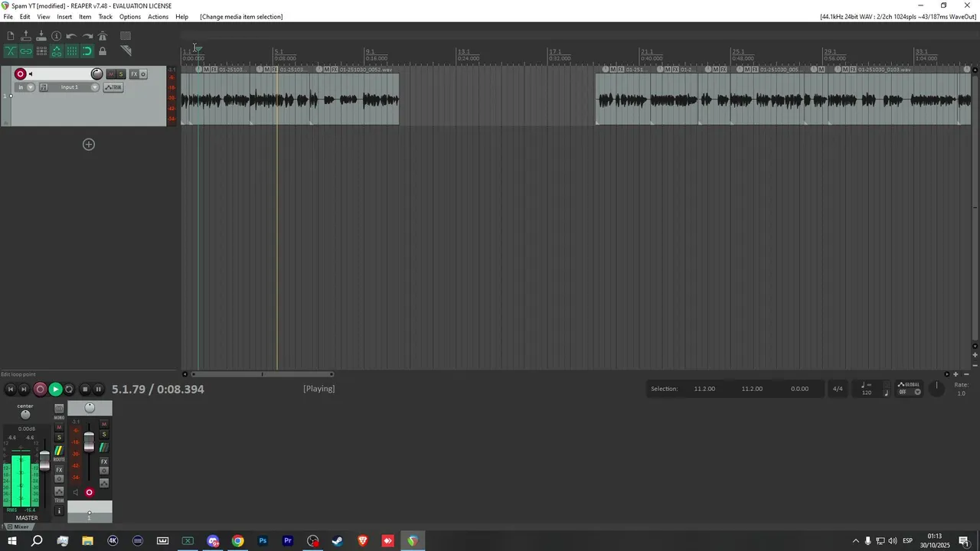980x551 pixels.
Task: Go to project start transport button
Action: [x=11, y=390]
